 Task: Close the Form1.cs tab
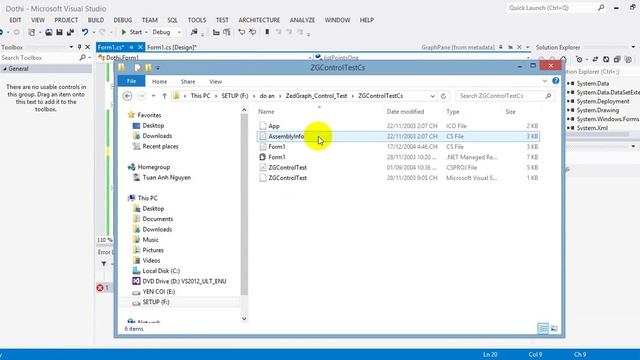coord(140,47)
